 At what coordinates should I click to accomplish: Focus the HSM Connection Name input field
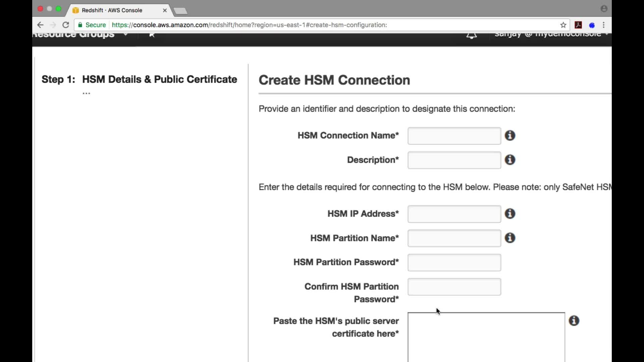[x=454, y=136]
